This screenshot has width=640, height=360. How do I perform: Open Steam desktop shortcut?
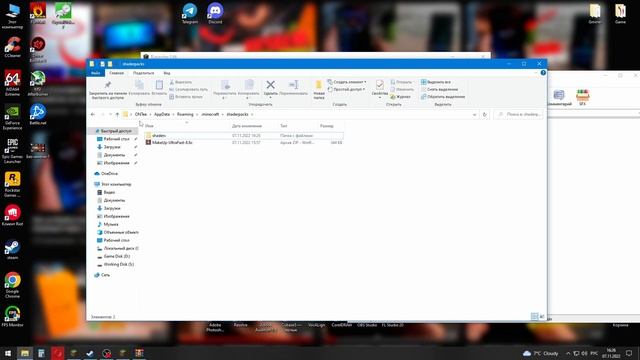click(x=13, y=250)
